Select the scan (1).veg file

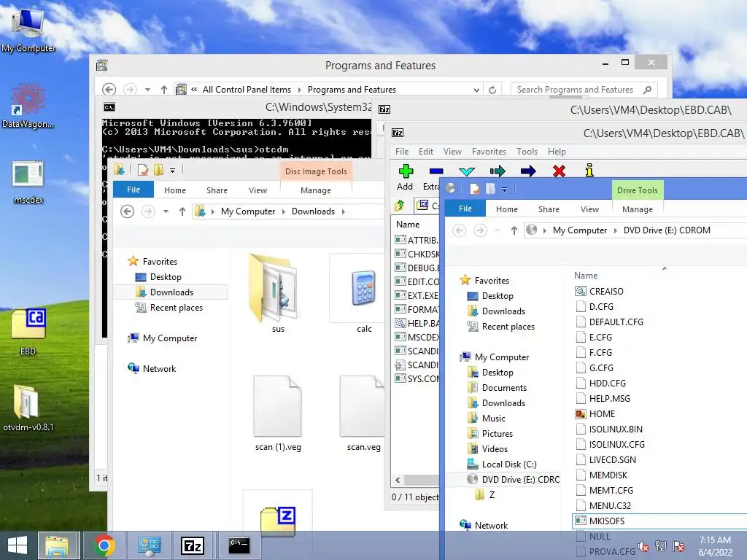click(278, 413)
